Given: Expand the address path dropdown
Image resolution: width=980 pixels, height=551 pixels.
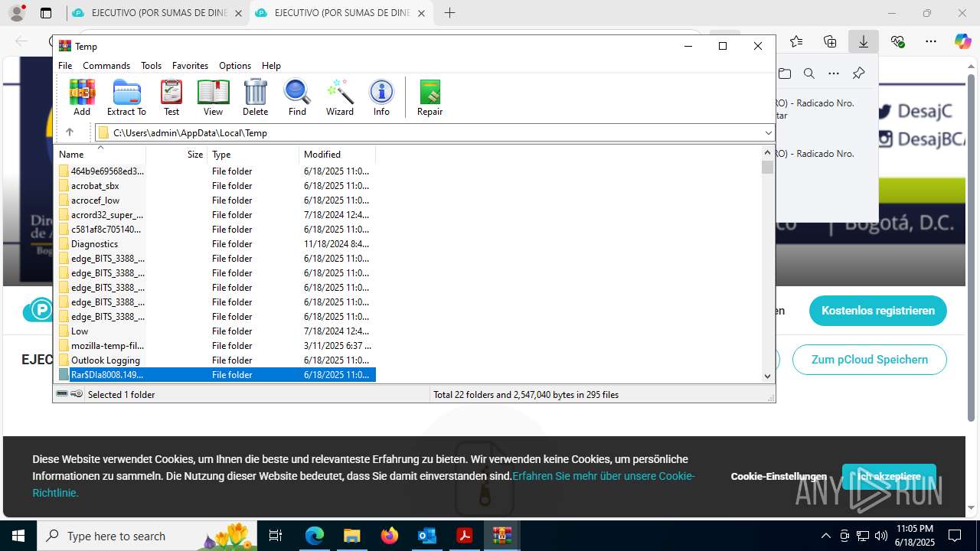Looking at the screenshot, I should (768, 133).
